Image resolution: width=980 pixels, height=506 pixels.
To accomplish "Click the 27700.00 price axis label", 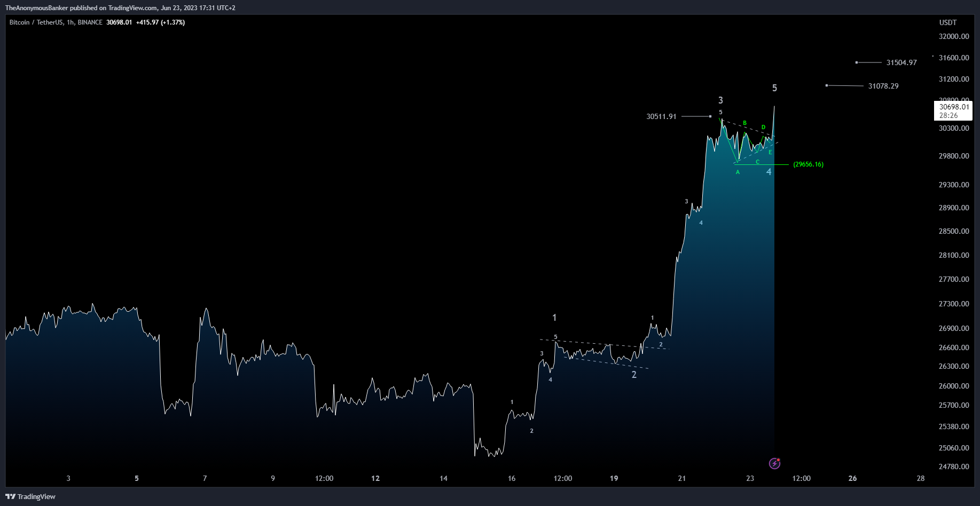I will pos(954,279).
